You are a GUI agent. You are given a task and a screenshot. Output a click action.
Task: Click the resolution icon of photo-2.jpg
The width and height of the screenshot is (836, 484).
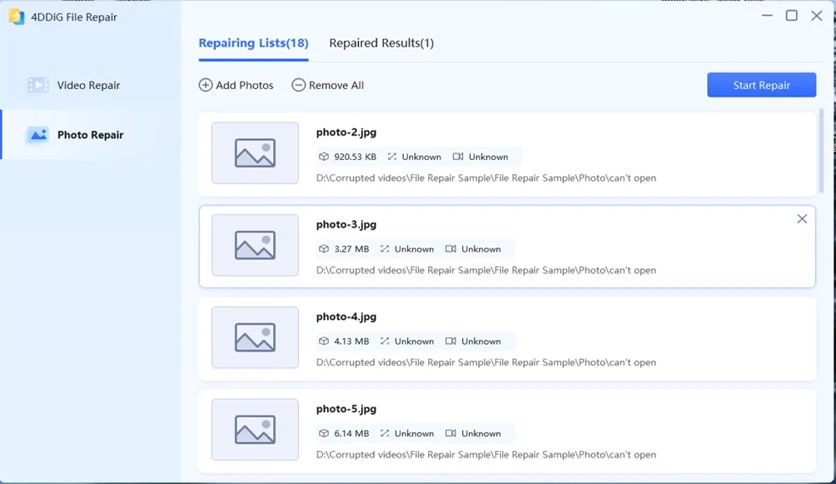tap(392, 157)
